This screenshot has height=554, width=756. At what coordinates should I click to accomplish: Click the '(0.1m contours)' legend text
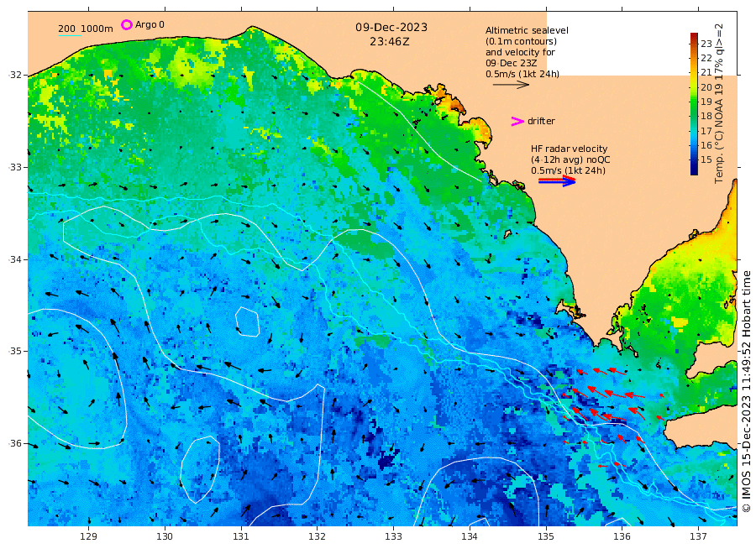point(521,41)
